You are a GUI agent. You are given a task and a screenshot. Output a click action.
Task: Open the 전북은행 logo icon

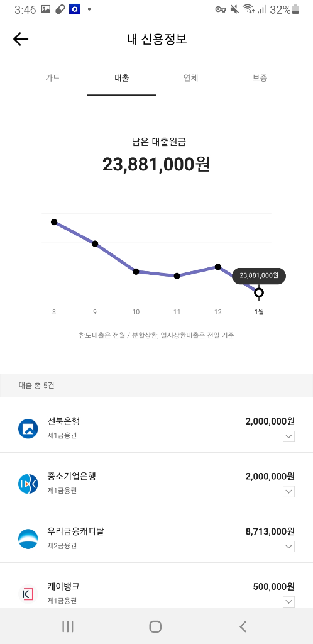[x=28, y=428]
